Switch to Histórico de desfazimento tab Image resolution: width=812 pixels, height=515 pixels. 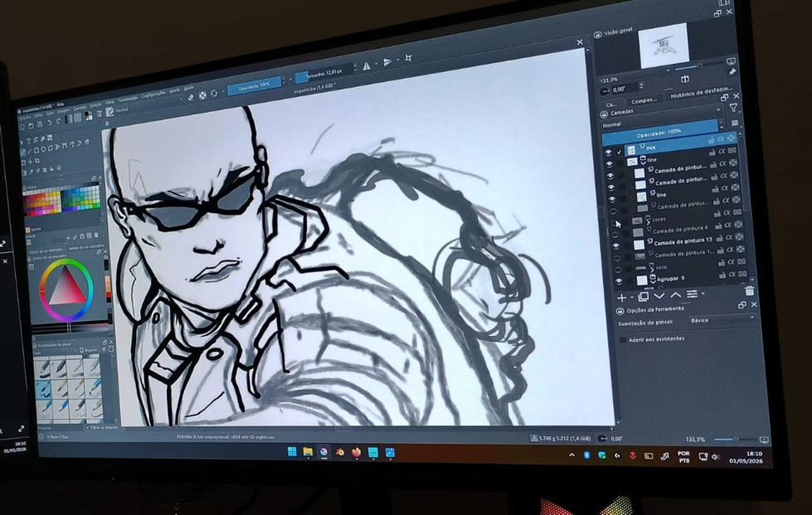point(701,95)
